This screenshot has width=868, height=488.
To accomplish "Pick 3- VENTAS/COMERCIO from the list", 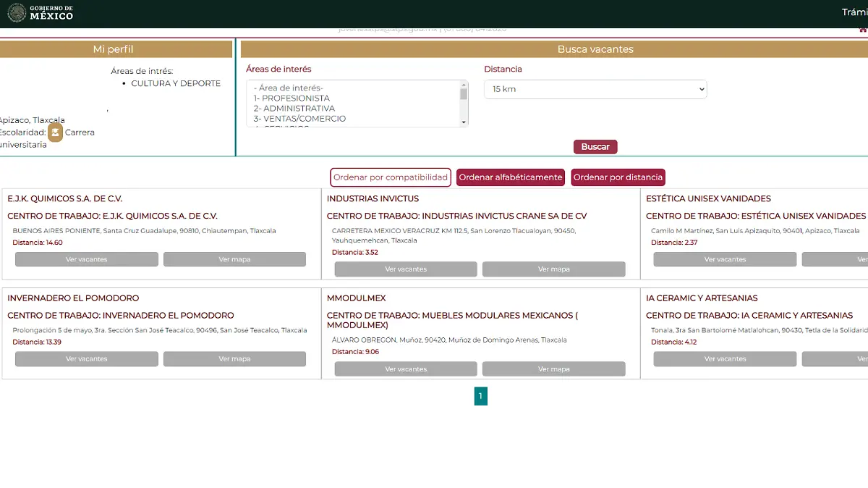I will click(299, 119).
